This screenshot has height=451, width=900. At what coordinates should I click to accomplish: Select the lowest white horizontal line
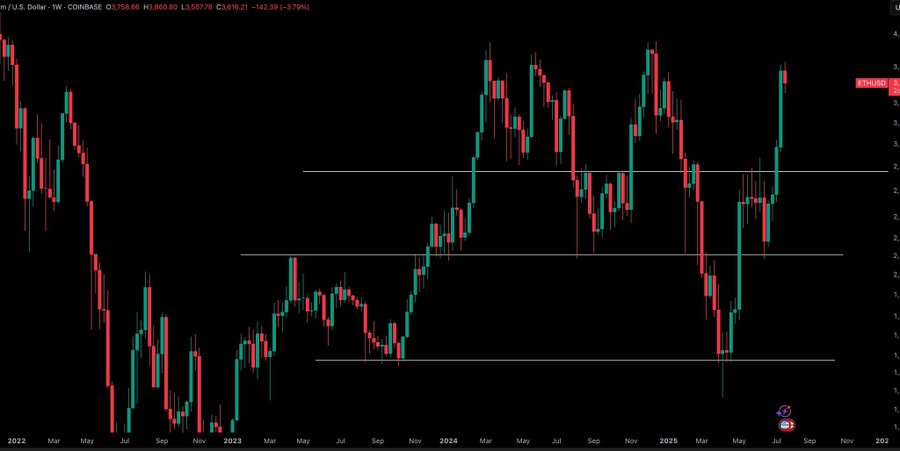coord(575,360)
